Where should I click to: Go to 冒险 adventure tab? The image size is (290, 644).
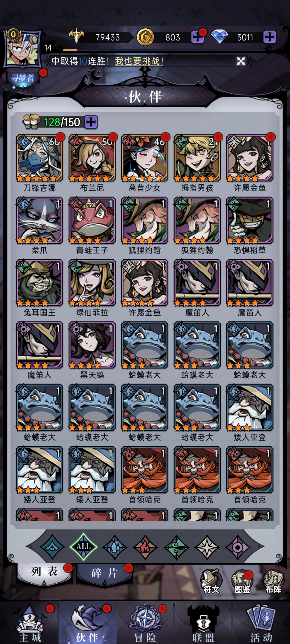[x=145, y=624]
